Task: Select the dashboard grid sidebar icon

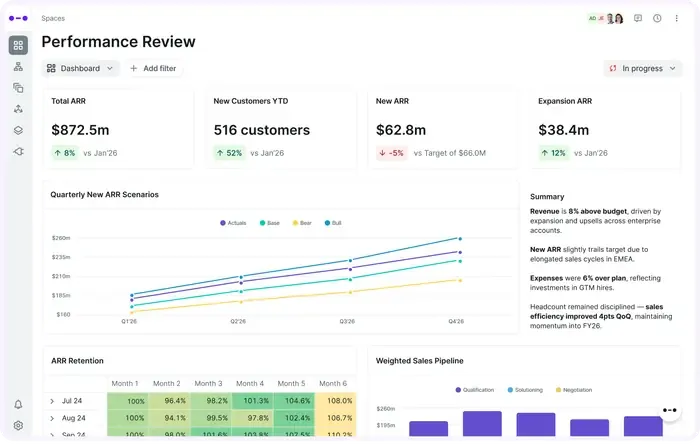Action: coord(18,45)
